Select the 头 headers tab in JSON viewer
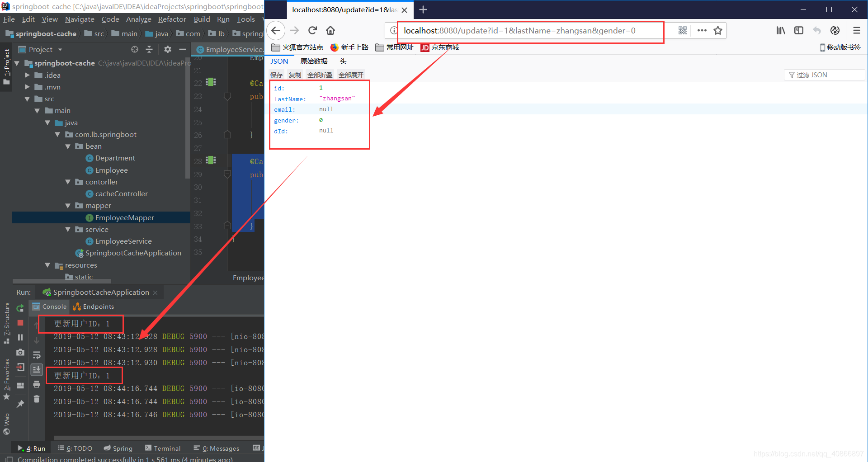Image resolution: width=868 pixels, height=462 pixels. point(343,61)
